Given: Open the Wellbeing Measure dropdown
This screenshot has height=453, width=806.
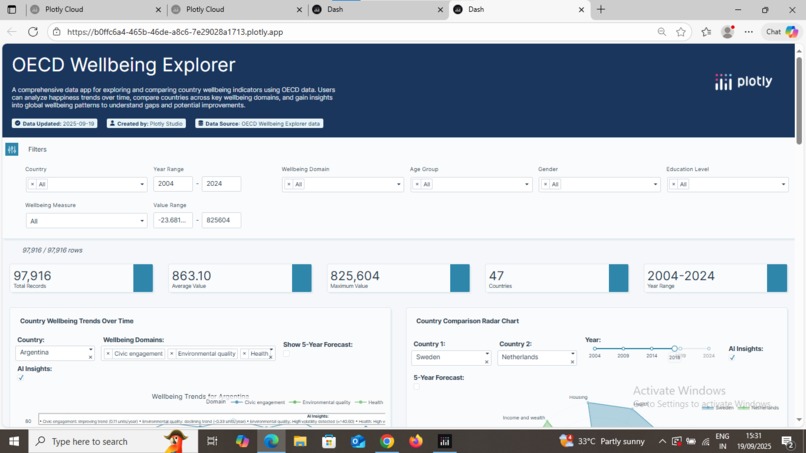Looking at the screenshot, I should (x=86, y=221).
